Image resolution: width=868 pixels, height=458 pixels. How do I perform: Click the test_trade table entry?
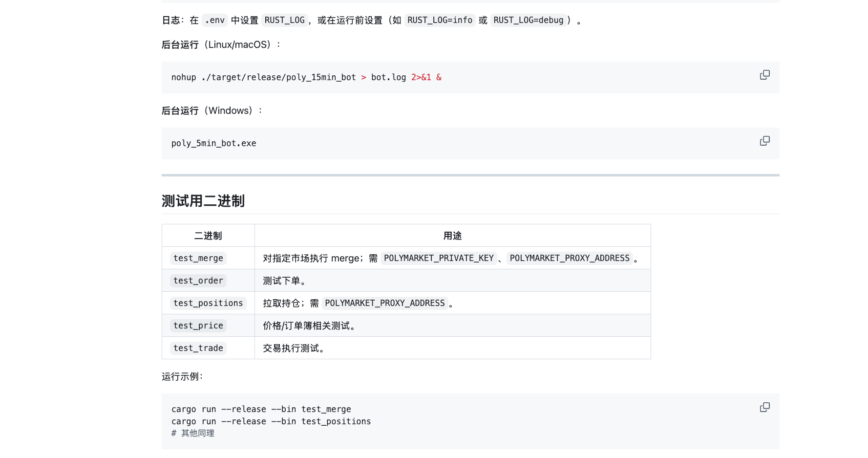pos(198,348)
